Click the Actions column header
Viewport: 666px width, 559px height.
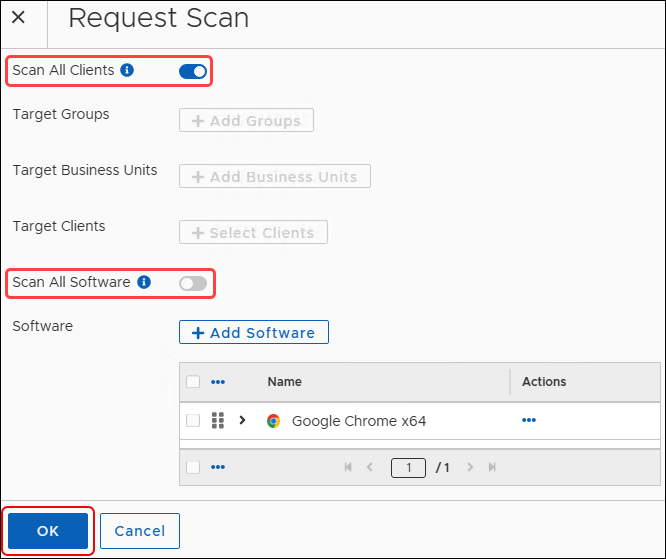[x=544, y=381]
